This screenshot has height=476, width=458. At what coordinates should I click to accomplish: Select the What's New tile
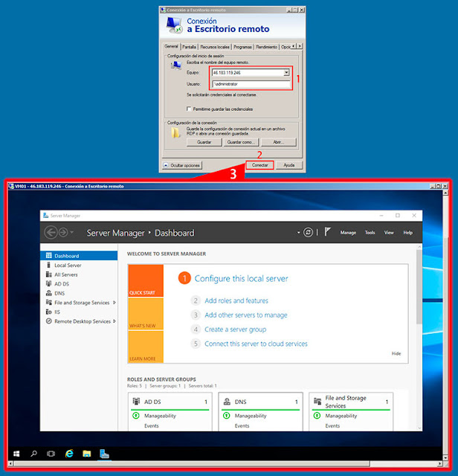coord(146,314)
